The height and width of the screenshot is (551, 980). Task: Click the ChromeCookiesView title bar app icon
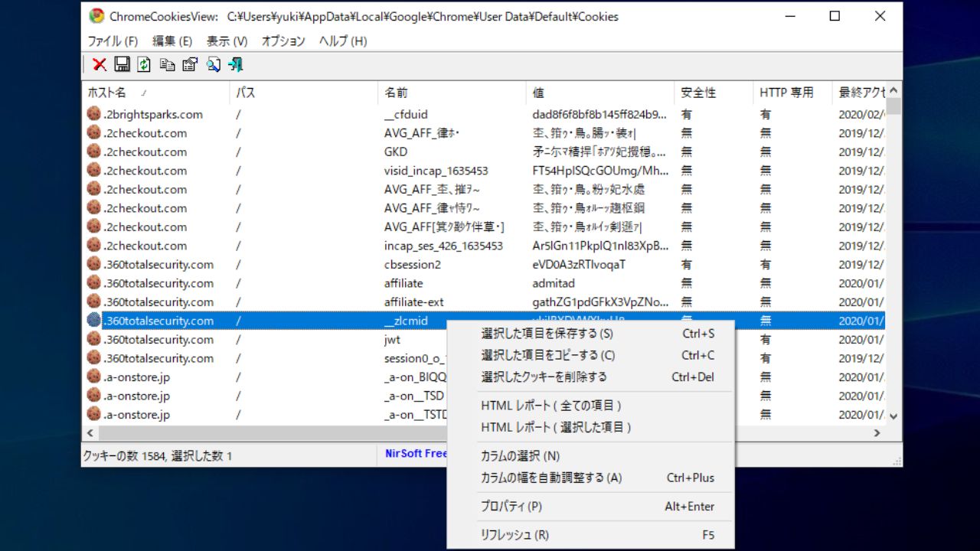coord(96,16)
